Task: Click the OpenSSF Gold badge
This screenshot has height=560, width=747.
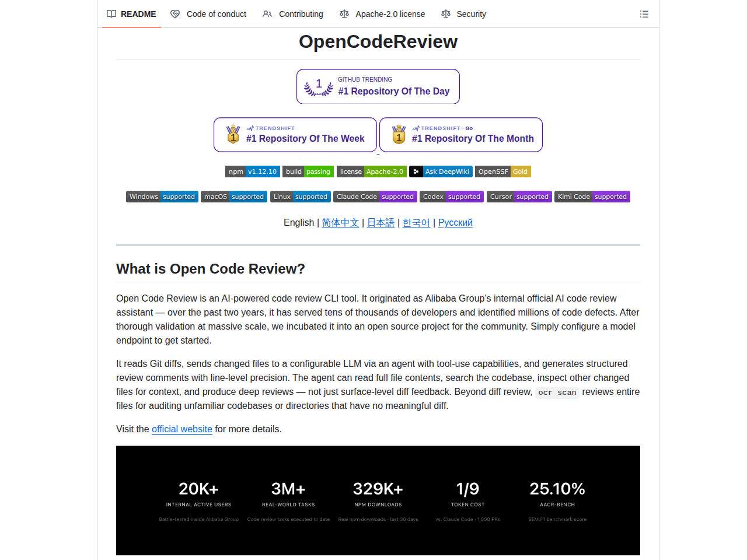Action: click(503, 171)
